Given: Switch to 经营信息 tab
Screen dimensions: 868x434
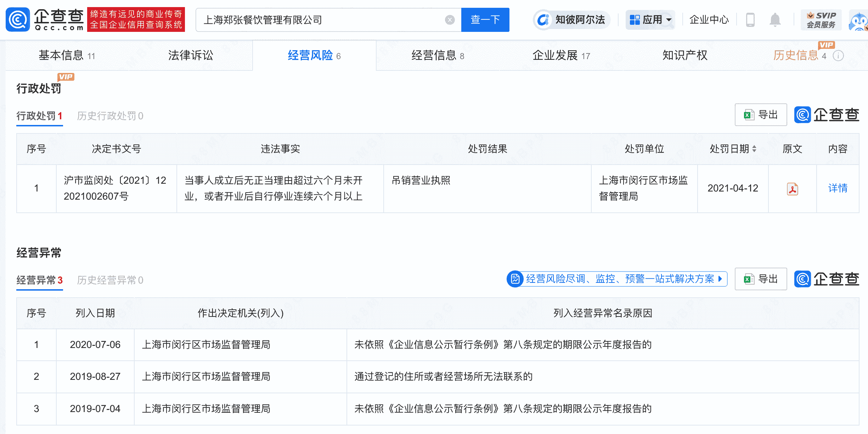Looking at the screenshot, I should pos(438,56).
